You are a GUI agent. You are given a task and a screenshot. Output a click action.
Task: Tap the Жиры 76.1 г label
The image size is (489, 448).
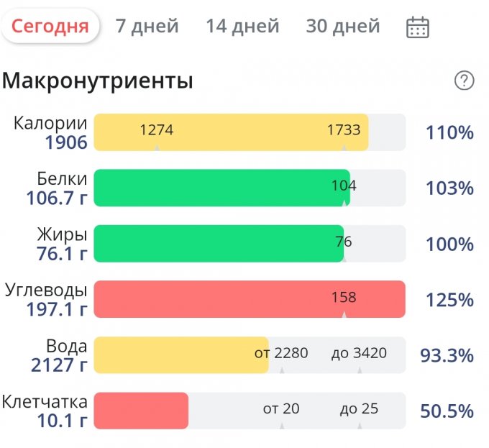pos(62,244)
